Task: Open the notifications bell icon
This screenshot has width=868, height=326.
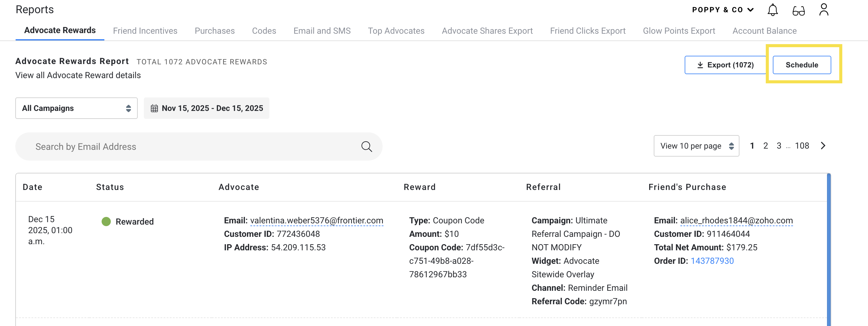Action: (x=772, y=10)
